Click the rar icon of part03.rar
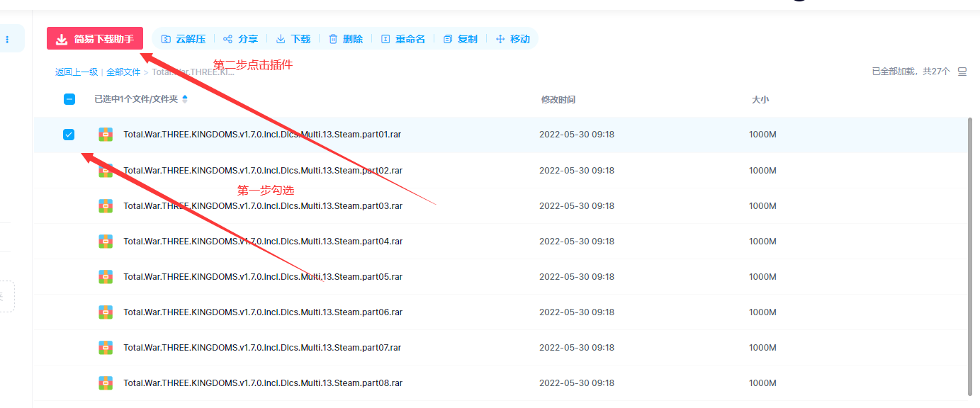This screenshot has width=980, height=408. coord(106,205)
